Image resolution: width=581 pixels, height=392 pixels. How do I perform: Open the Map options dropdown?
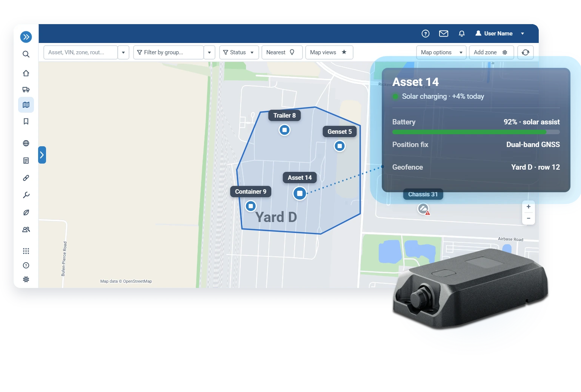pyautogui.click(x=441, y=52)
